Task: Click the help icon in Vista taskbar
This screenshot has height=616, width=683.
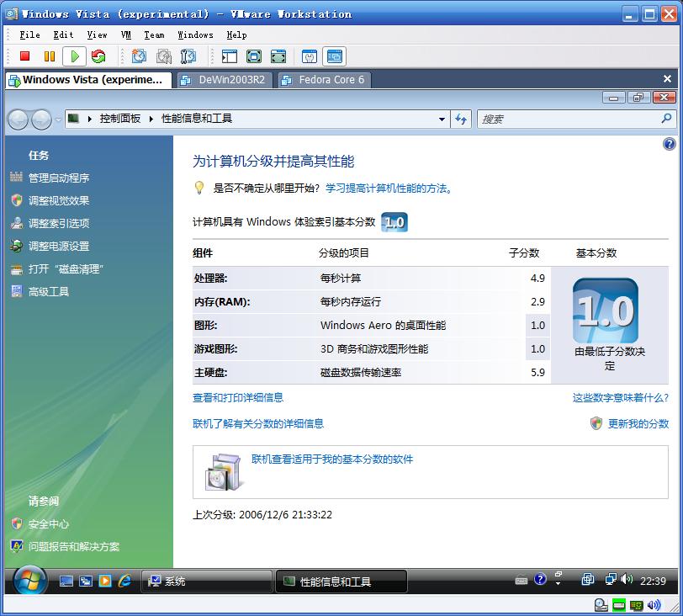Action: (540, 579)
